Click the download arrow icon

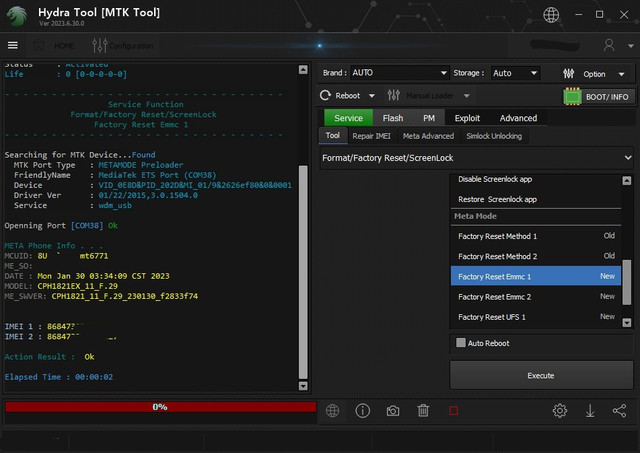[x=590, y=411]
